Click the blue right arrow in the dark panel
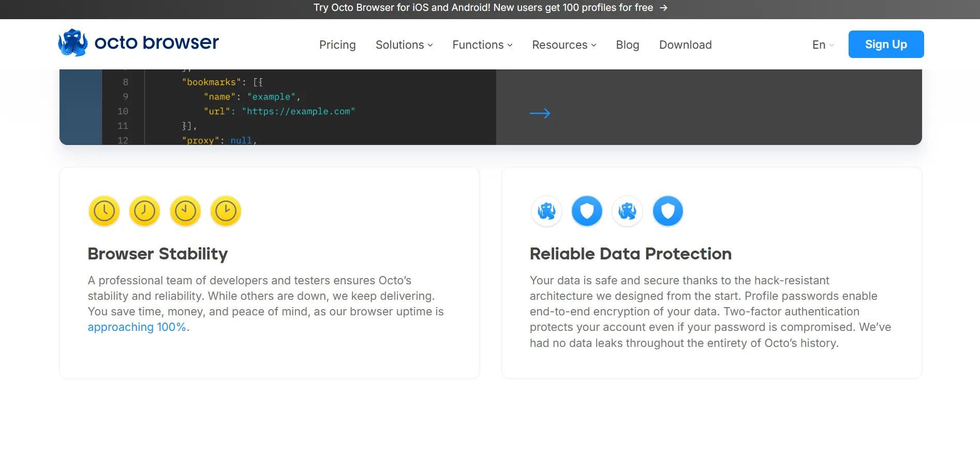The image size is (980, 451). (x=540, y=113)
